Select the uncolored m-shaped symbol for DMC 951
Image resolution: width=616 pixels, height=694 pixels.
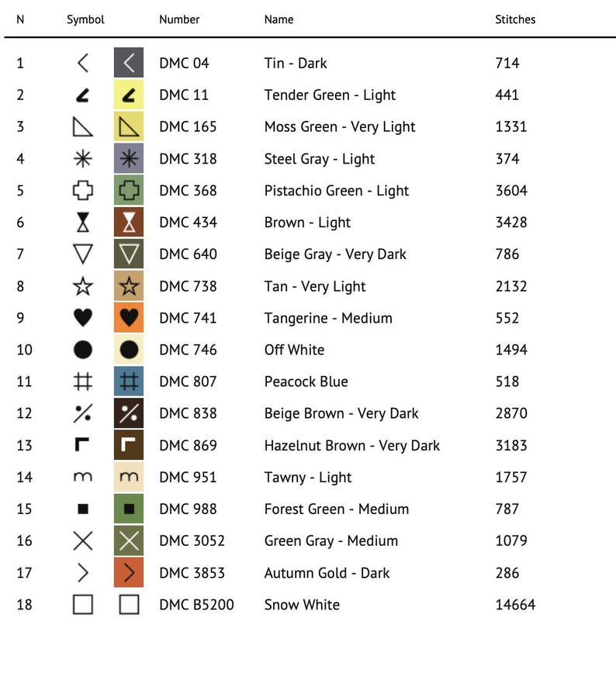coord(83,477)
